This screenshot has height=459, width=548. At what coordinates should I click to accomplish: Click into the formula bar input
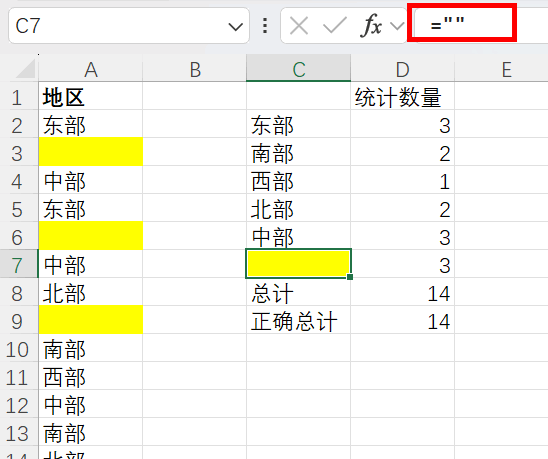(481, 26)
